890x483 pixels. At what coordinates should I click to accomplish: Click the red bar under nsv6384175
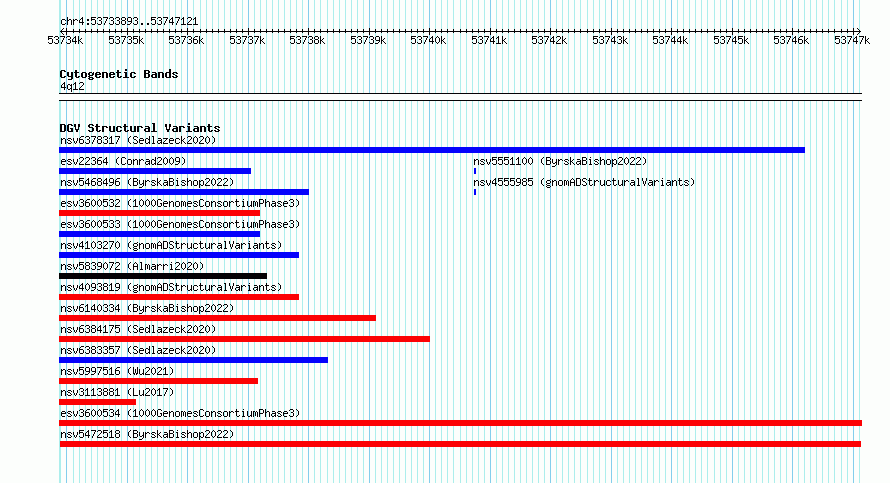tap(244, 339)
